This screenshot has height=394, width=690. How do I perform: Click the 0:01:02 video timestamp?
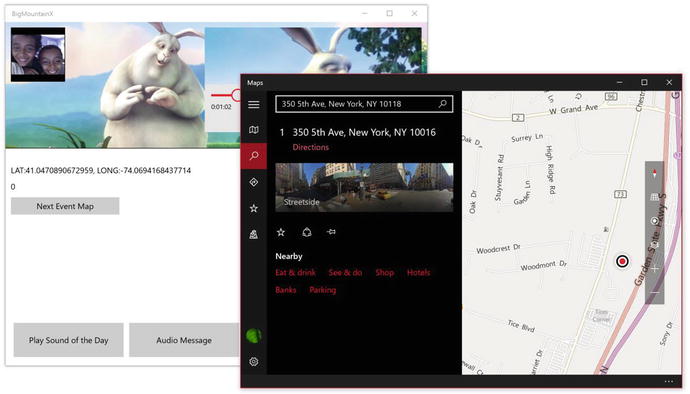pos(221,107)
